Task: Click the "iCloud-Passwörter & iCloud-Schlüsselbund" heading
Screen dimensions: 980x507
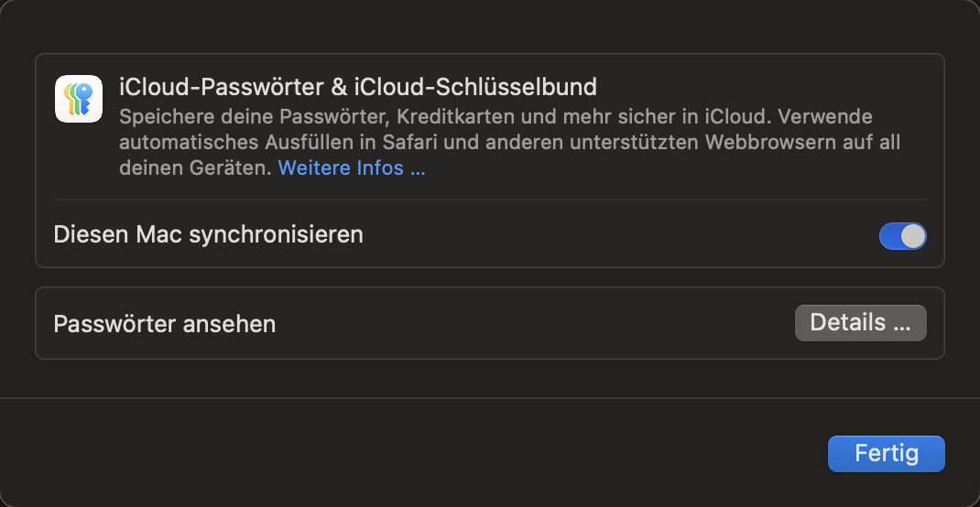Action: 358,87
